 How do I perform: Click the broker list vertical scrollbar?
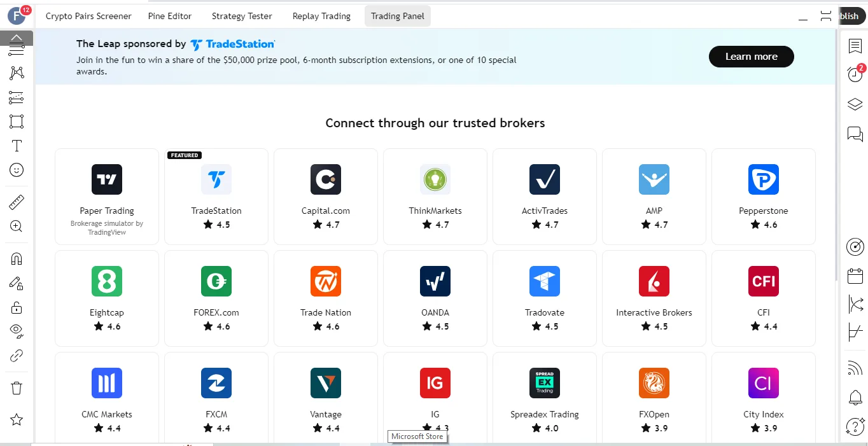click(837, 156)
